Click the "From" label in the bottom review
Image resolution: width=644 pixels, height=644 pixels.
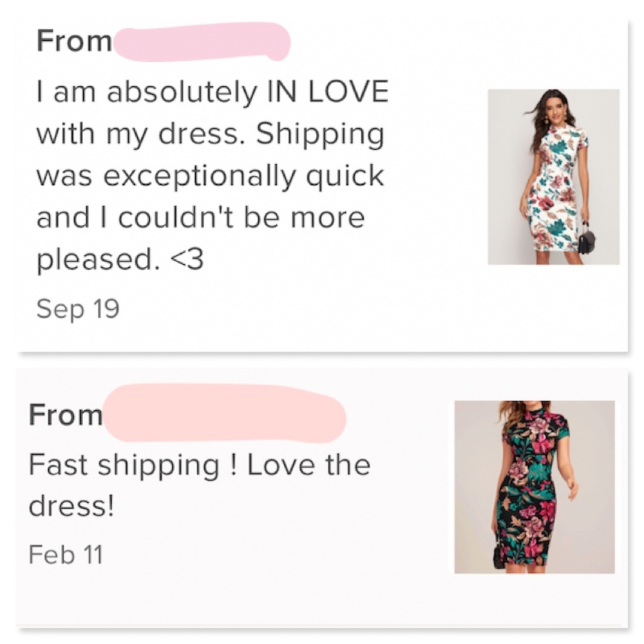tap(66, 415)
